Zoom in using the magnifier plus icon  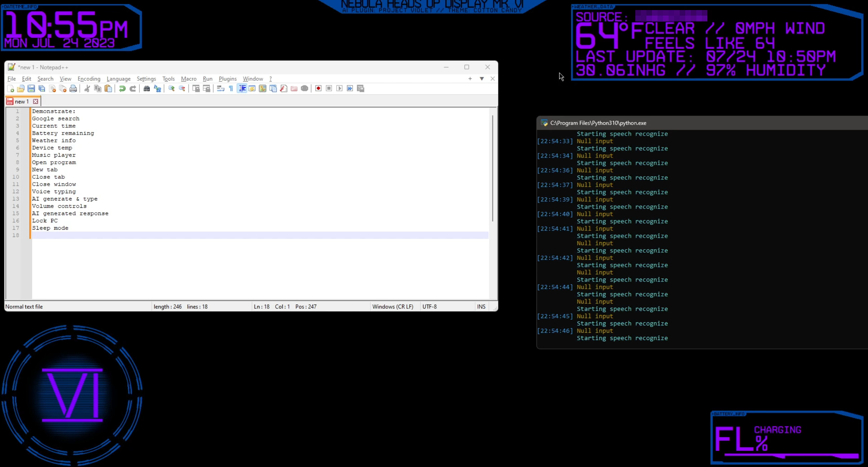171,88
